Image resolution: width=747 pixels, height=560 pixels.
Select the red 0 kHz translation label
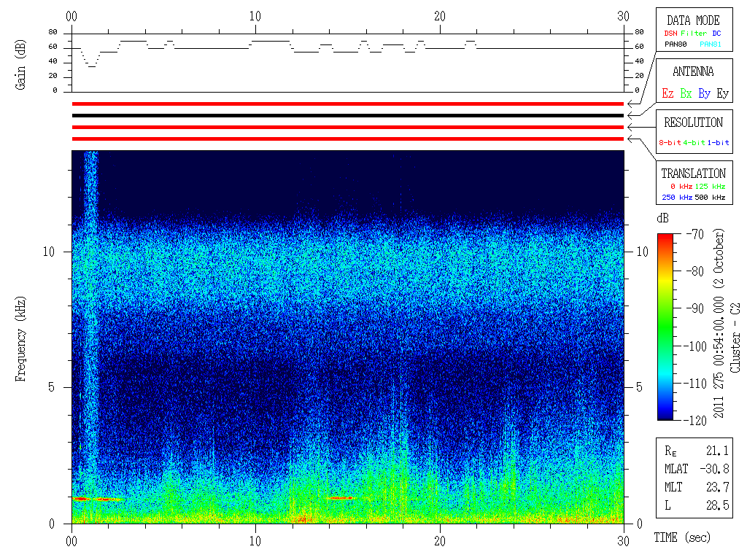pos(681,187)
